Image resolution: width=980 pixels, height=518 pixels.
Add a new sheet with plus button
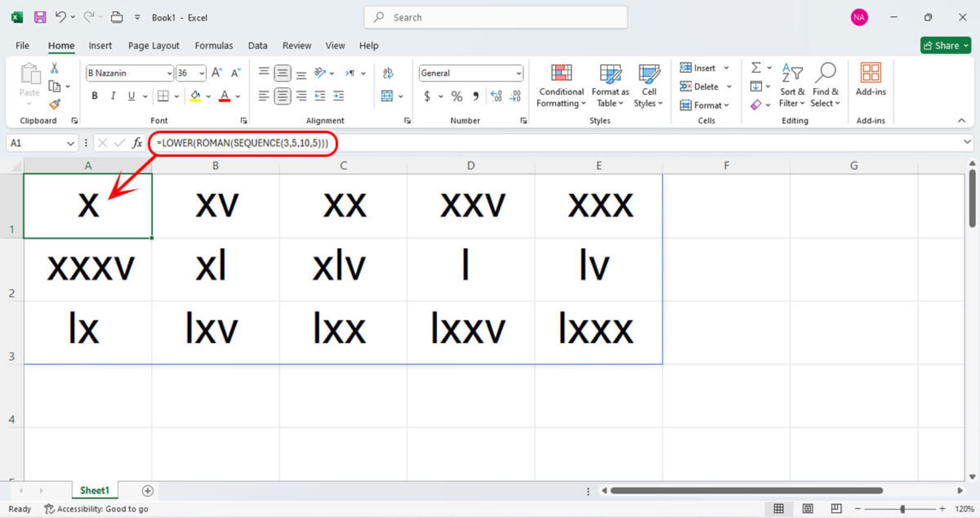tap(148, 490)
